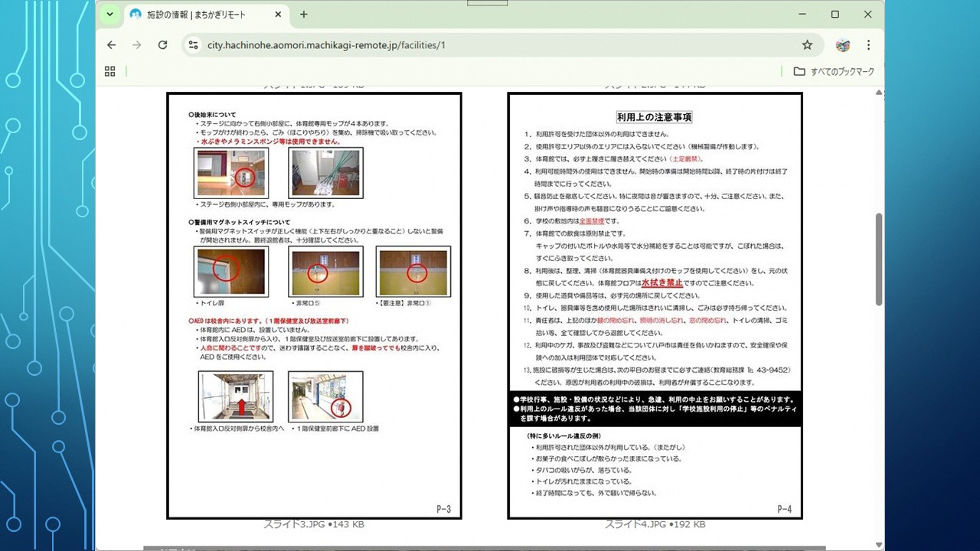
Task: Close the 施設の情報 tab
Action: 278,14
